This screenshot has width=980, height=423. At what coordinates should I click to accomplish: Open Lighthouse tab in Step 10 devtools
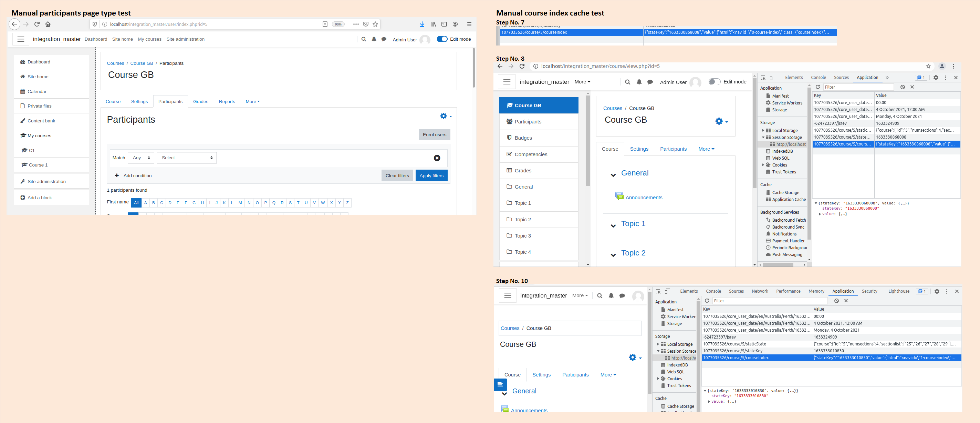(899, 291)
